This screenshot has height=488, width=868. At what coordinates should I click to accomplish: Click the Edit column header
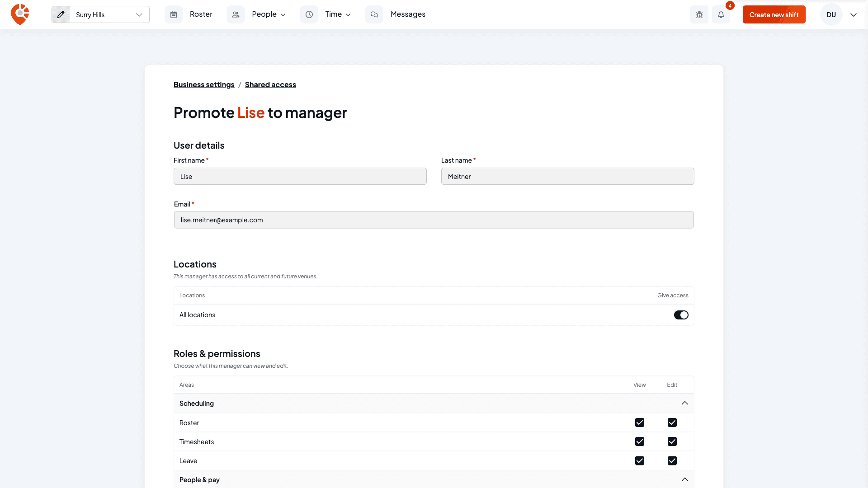672,385
